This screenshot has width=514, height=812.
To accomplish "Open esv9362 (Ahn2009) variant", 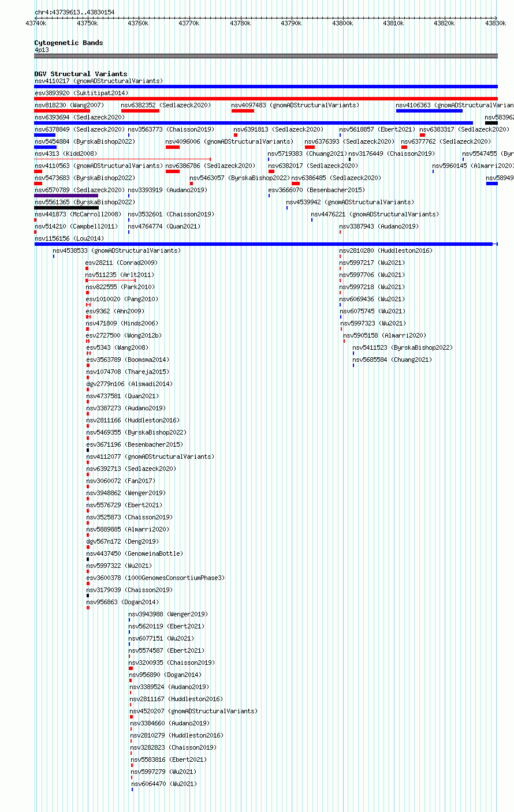I will pos(115,311).
